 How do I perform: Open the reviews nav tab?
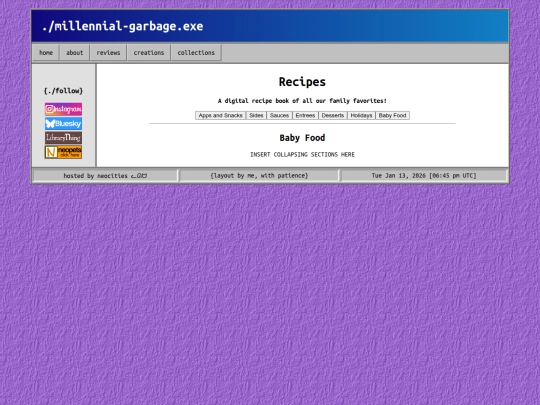tap(108, 53)
